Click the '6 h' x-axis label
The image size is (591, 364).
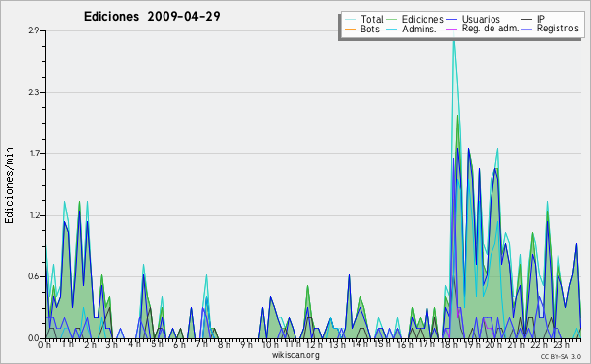[179, 345]
